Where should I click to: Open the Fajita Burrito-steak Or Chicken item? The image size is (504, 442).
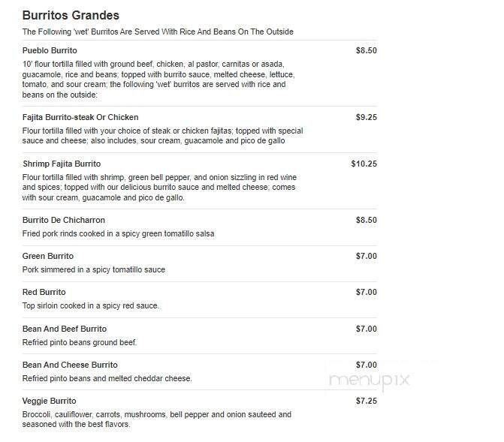(x=80, y=117)
